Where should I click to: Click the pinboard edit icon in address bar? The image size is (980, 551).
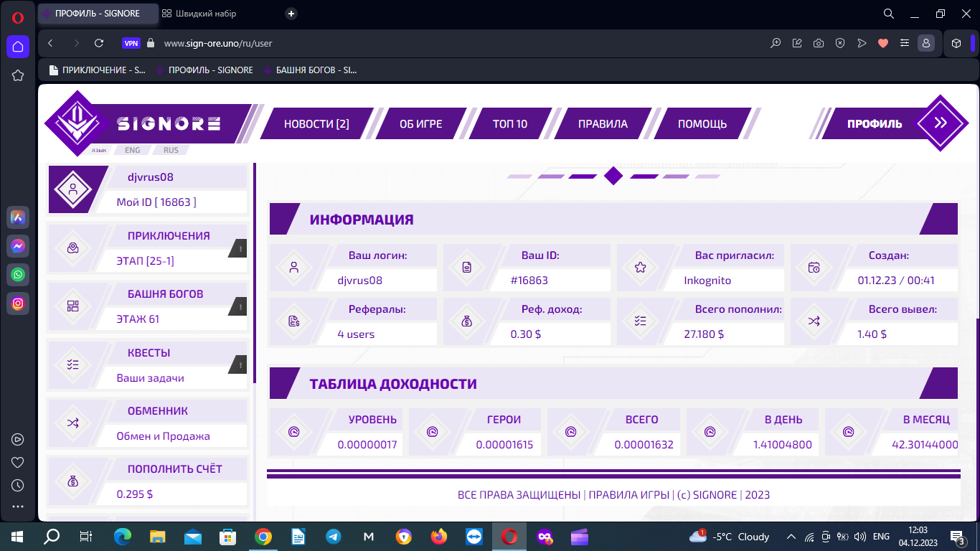click(x=797, y=43)
